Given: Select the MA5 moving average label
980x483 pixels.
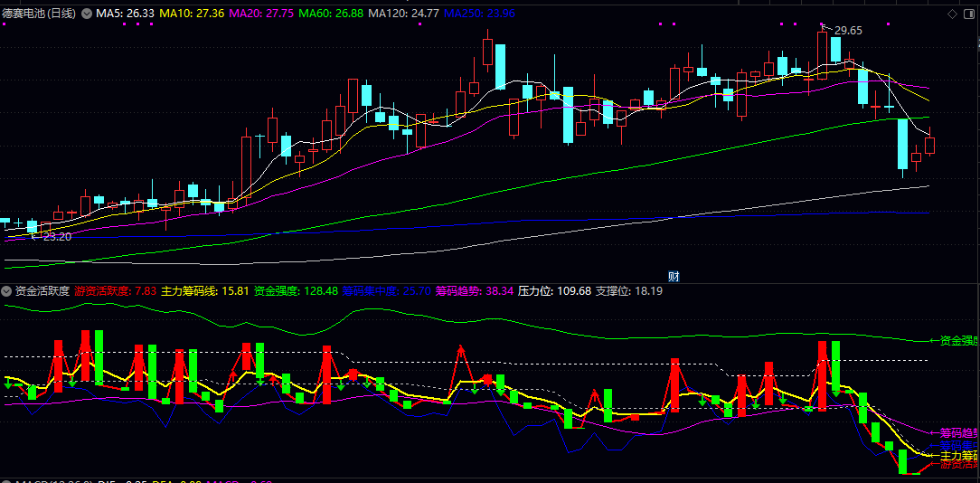Looking at the screenshot, I should point(126,14).
